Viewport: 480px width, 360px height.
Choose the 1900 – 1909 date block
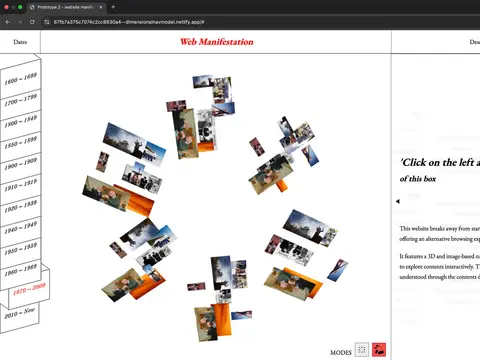(21, 163)
